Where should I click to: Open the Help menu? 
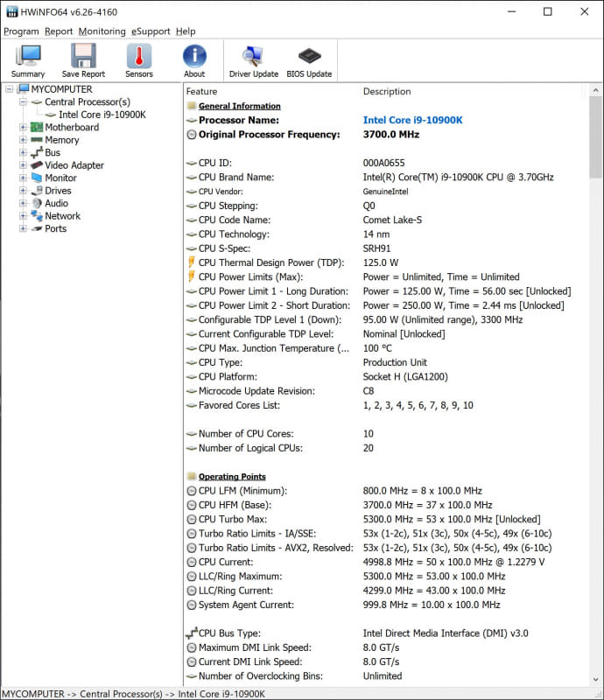coord(186,31)
